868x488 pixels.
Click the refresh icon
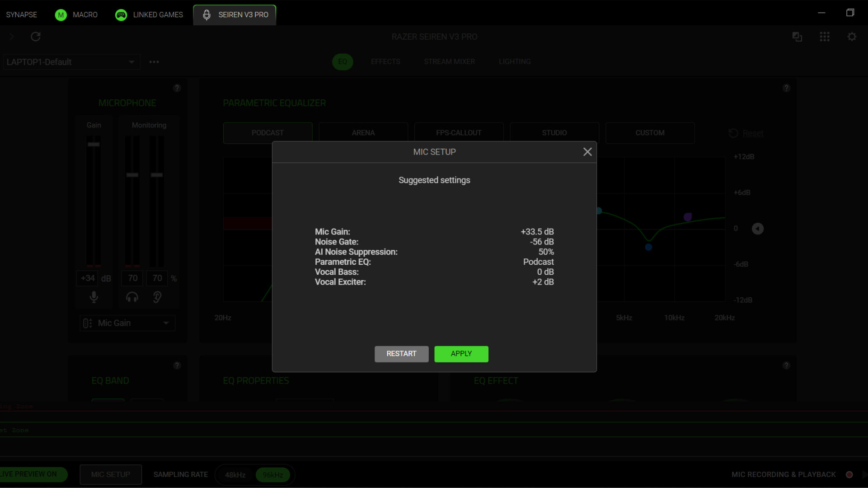click(x=36, y=37)
